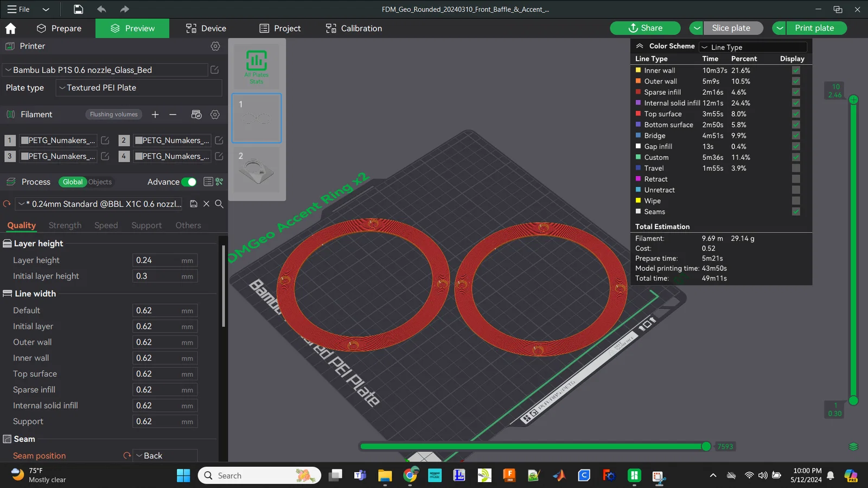Reset the modified process preset arrow
868x488 pixels.
pyautogui.click(x=7, y=204)
